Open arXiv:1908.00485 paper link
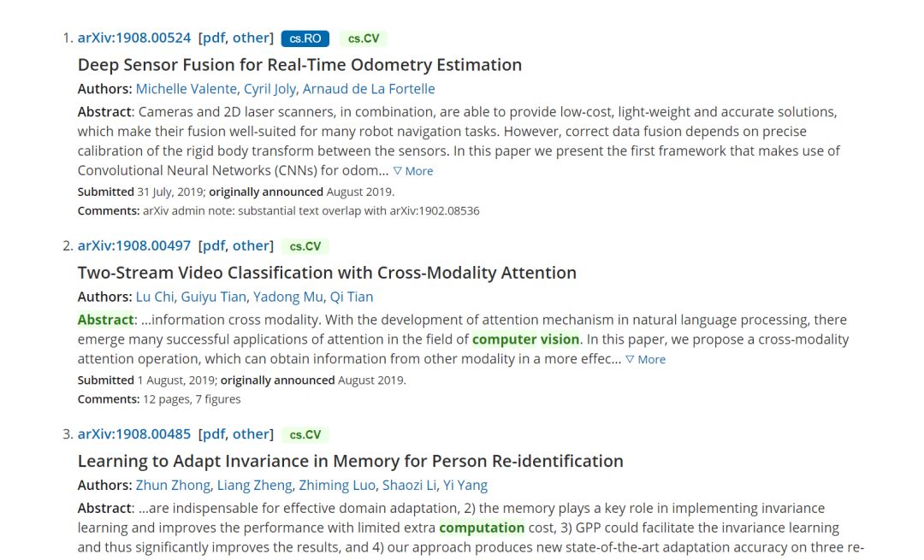This screenshot has height=560, width=924. point(134,434)
